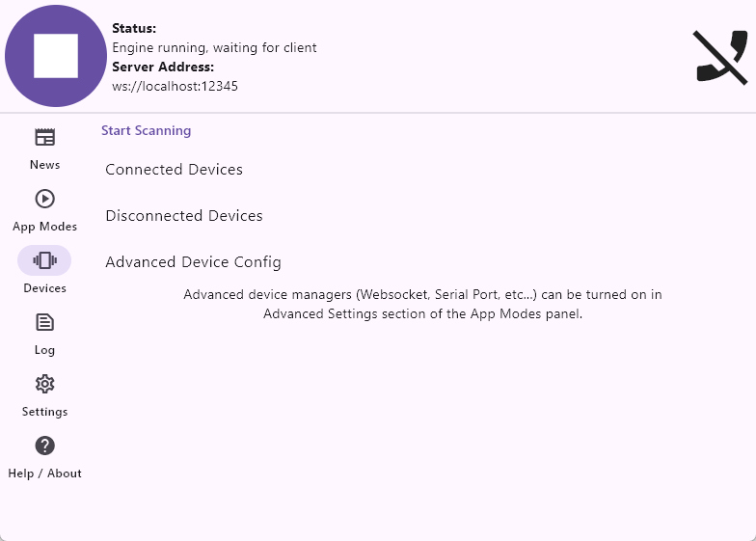Open the Log document icon
Viewport: 756px width, 541px height.
point(44,322)
